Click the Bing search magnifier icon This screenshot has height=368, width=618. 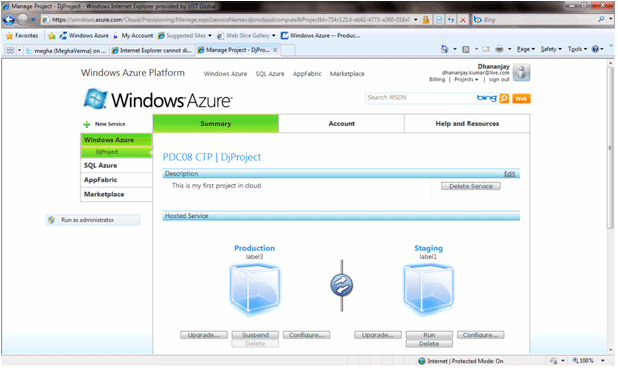point(601,19)
